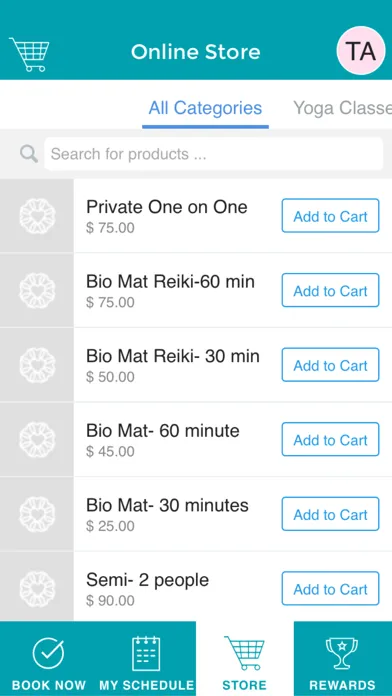
Task: Switch to the Yoga Classes tab
Action: coord(342,108)
